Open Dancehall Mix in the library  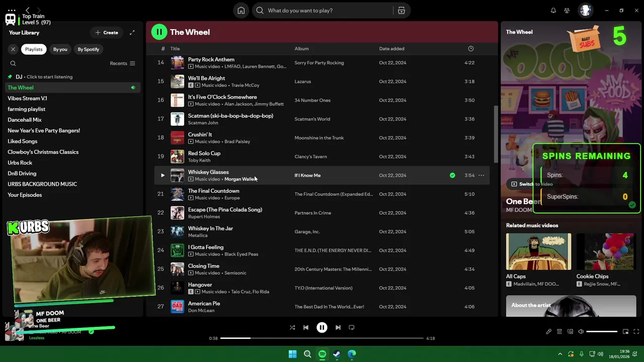[x=73, y=120]
